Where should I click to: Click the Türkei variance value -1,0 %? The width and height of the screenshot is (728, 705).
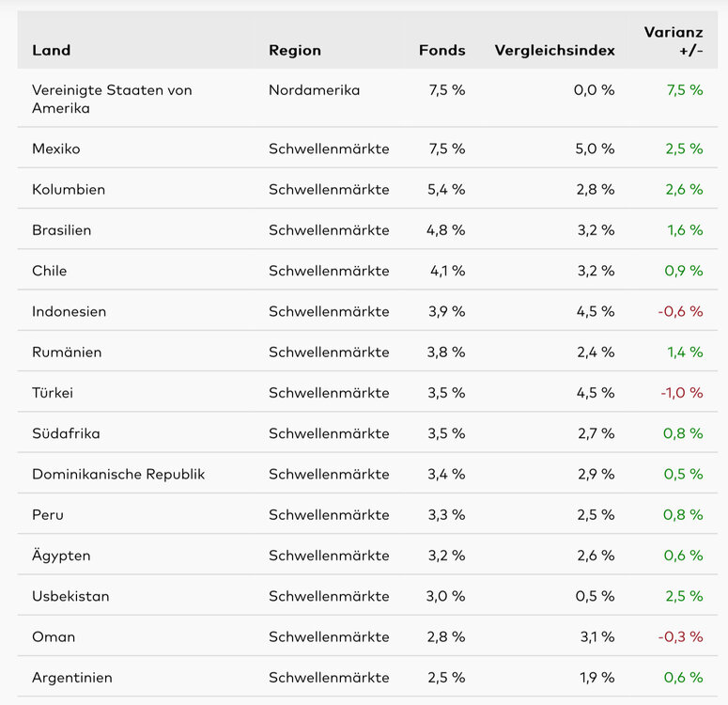tap(680, 393)
